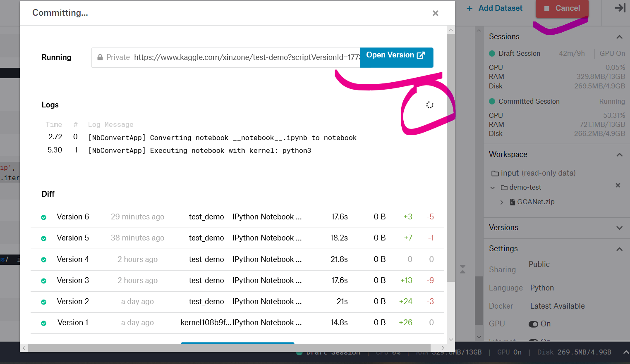Collapse the demo-test folder chevron

pyautogui.click(x=492, y=188)
